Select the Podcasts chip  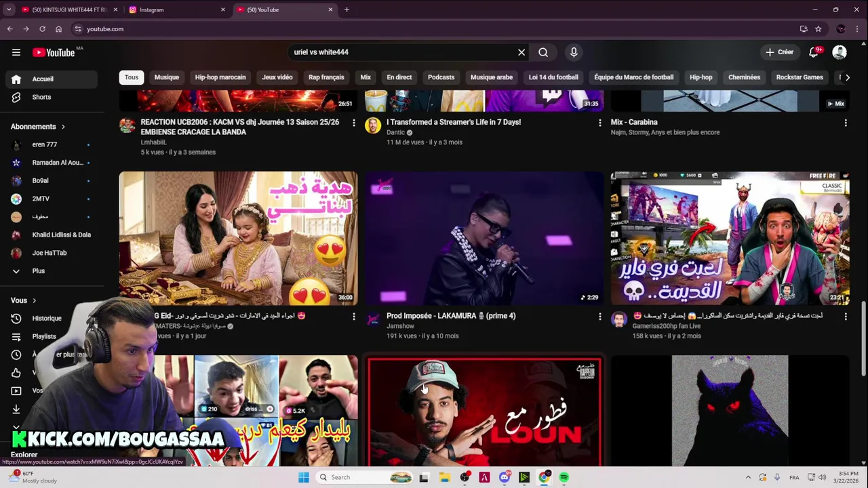coord(441,77)
